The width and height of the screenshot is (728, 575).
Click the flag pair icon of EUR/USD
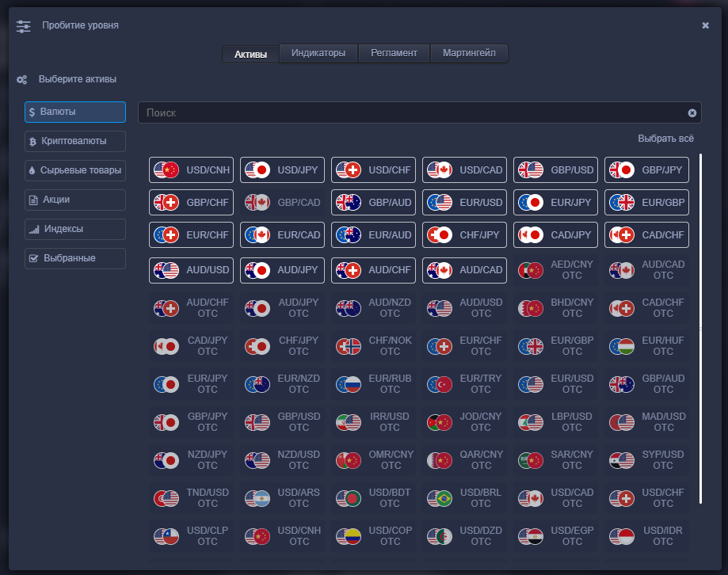pos(440,202)
